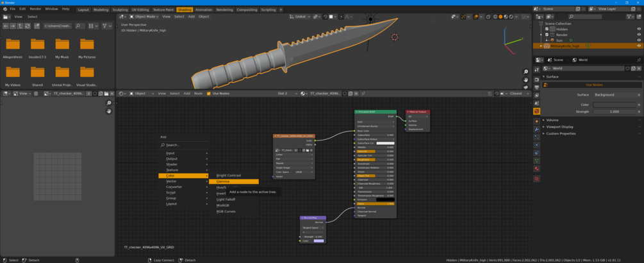Hide the Hidden collection with its eye icon
The width and height of the screenshot is (644, 263).
point(639,29)
